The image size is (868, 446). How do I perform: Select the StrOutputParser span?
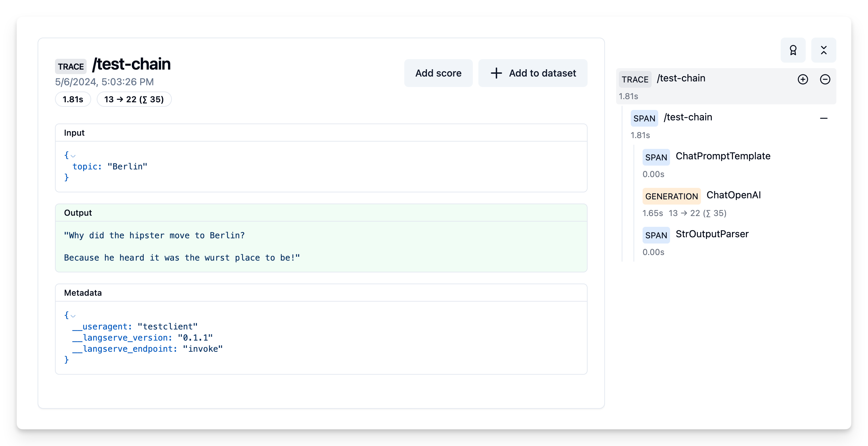712,234
